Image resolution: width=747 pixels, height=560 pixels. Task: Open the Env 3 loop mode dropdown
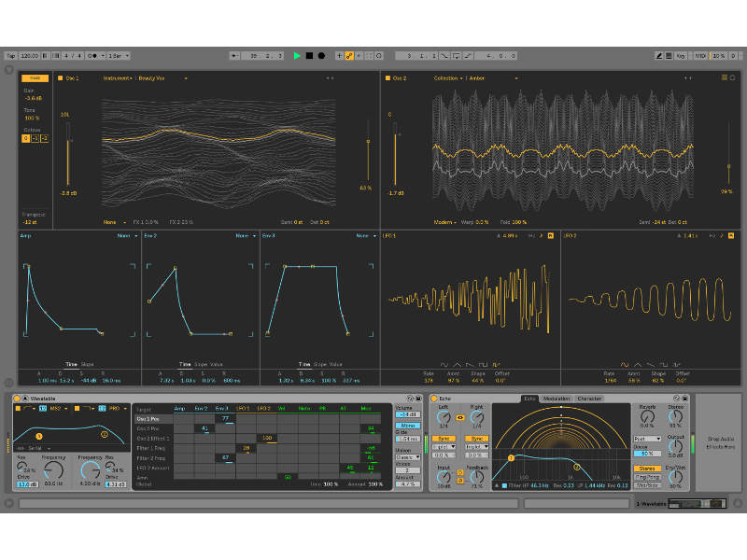366,236
